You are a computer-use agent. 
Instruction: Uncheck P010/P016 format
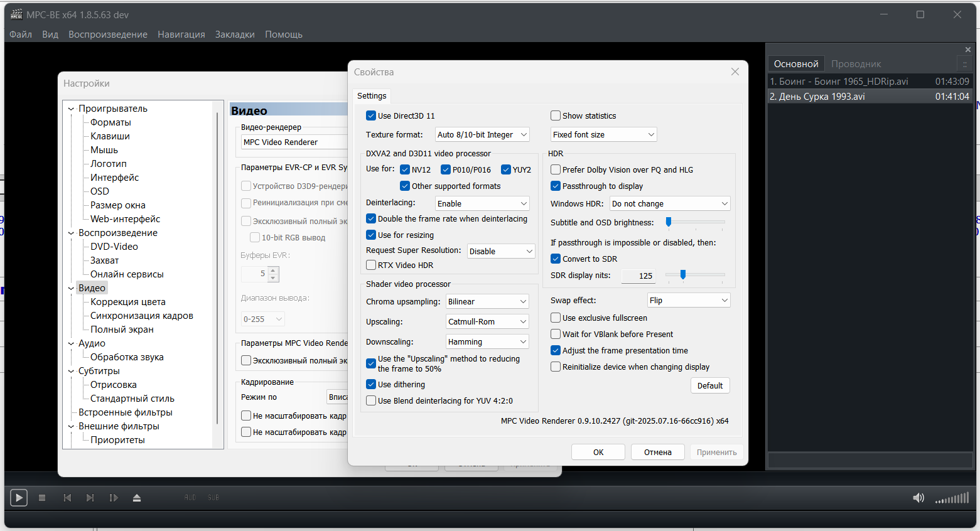446,169
